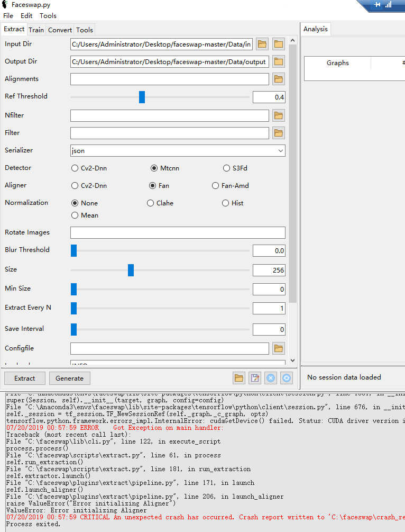The height and width of the screenshot is (532, 405).
Task: Click the Nfilter text field
Action: tap(170, 116)
